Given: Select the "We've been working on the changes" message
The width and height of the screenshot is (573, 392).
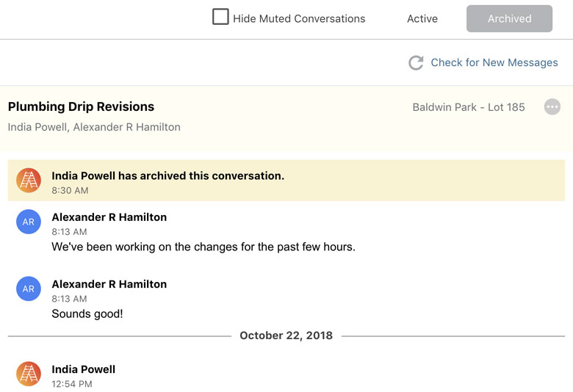Looking at the screenshot, I should pyautogui.click(x=203, y=247).
